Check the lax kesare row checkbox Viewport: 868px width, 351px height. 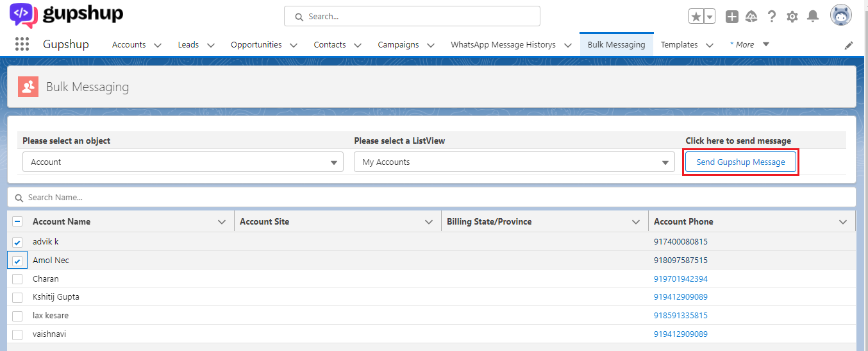[17, 316]
